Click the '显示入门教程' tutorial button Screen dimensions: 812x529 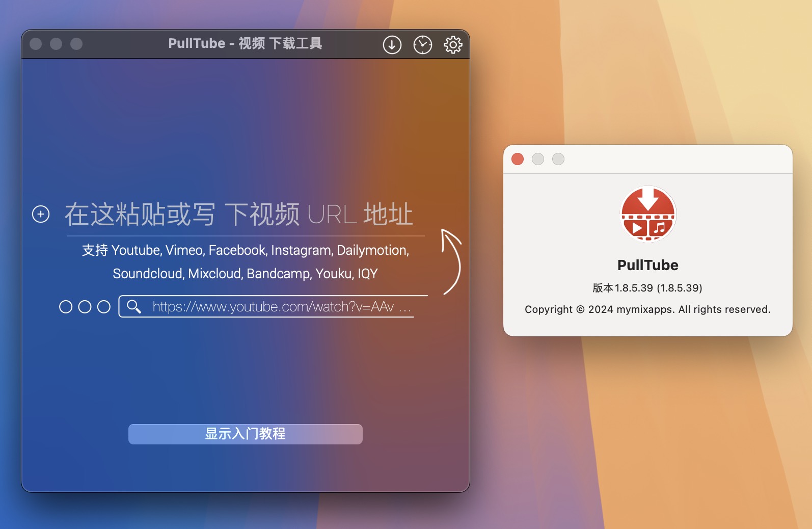click(245, 434)
